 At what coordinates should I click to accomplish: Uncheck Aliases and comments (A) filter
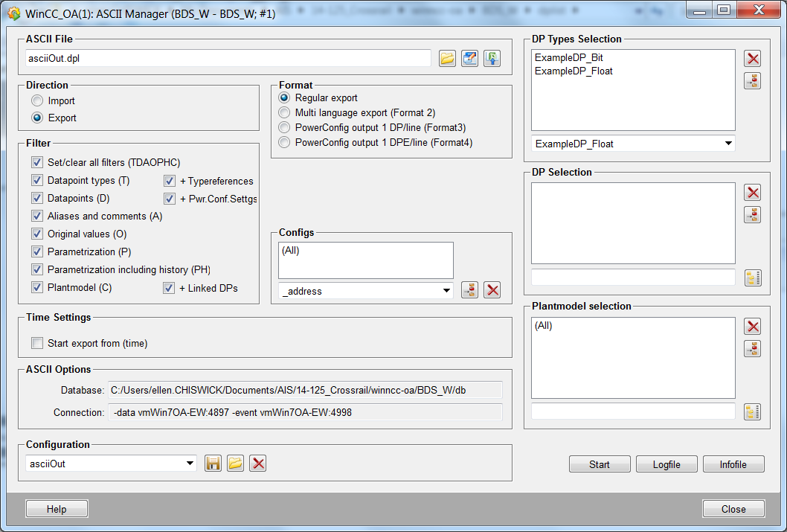click(37, 217)
